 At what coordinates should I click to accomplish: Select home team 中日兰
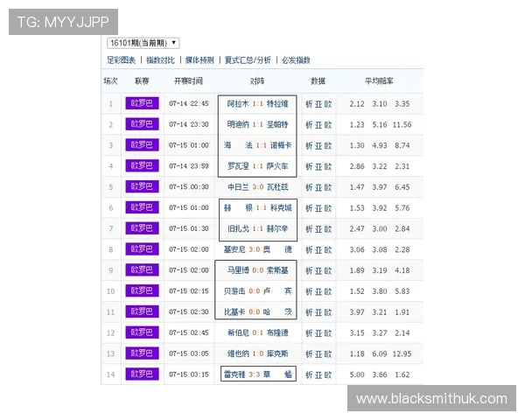pyautogui.click(x=238, y=187)
